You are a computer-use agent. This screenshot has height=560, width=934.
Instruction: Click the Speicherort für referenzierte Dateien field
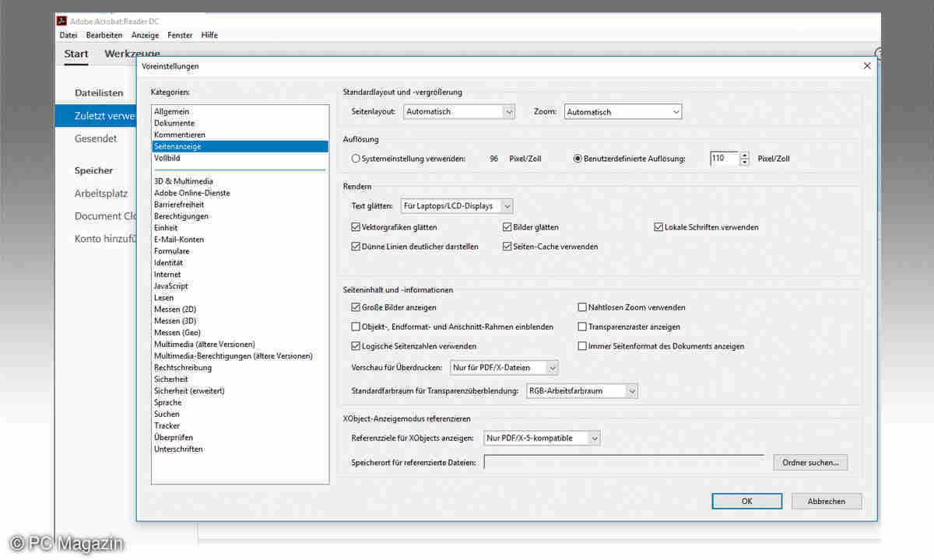[623, 463]
